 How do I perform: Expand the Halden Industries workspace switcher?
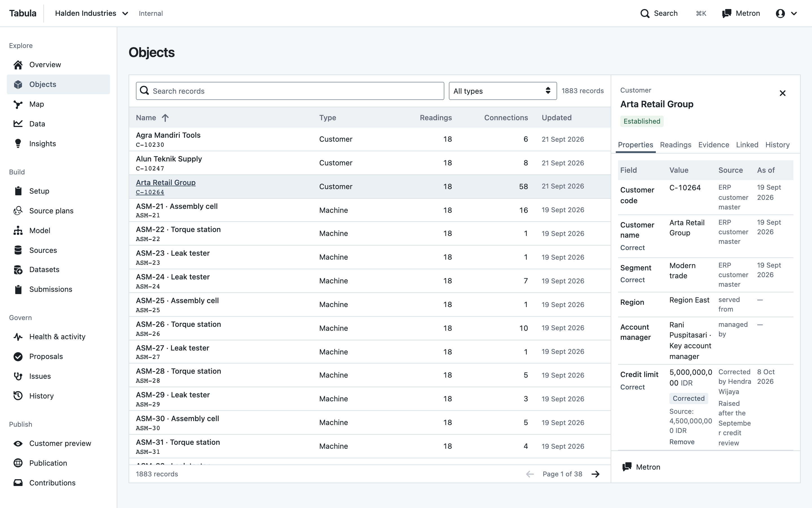(x=92, y=14)
